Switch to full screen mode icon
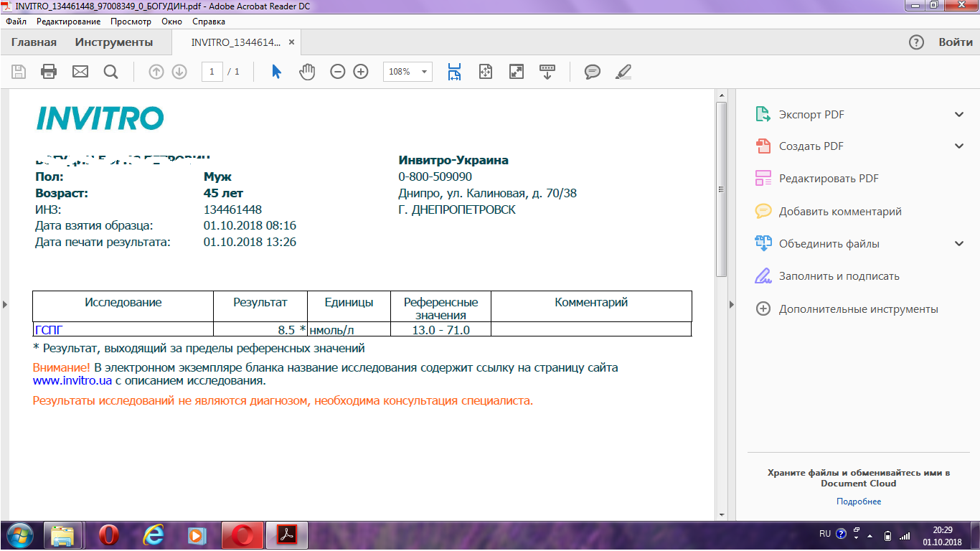This screenshot has height=551, width=980. pos(517,72)
